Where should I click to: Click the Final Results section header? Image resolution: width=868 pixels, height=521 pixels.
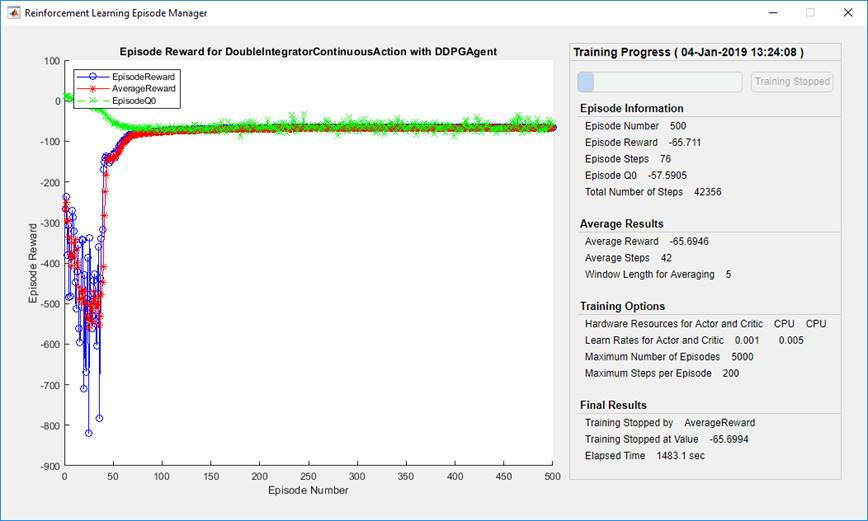[613, 405]
